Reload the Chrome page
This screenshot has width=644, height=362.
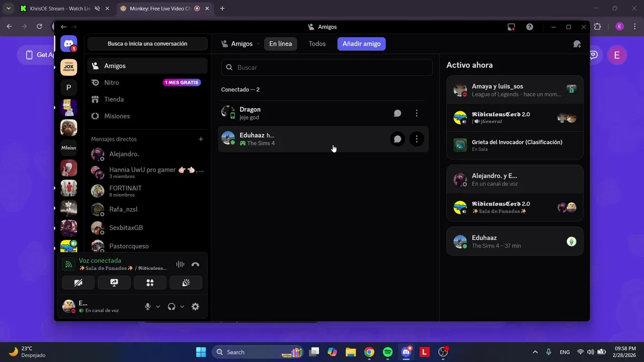(39, 26)
